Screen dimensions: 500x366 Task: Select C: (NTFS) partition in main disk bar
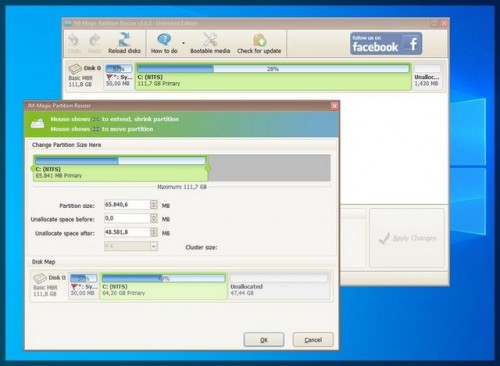click(273, 77)
